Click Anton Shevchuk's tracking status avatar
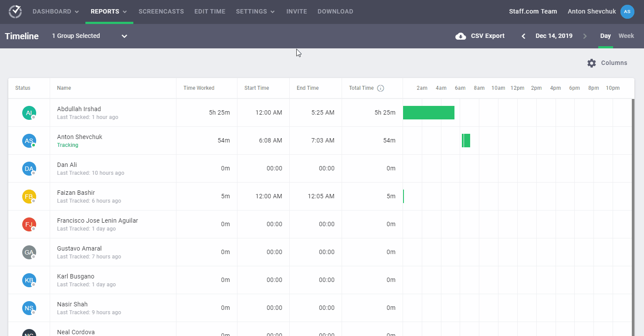644x336 pixels. [x=29, y=140]
